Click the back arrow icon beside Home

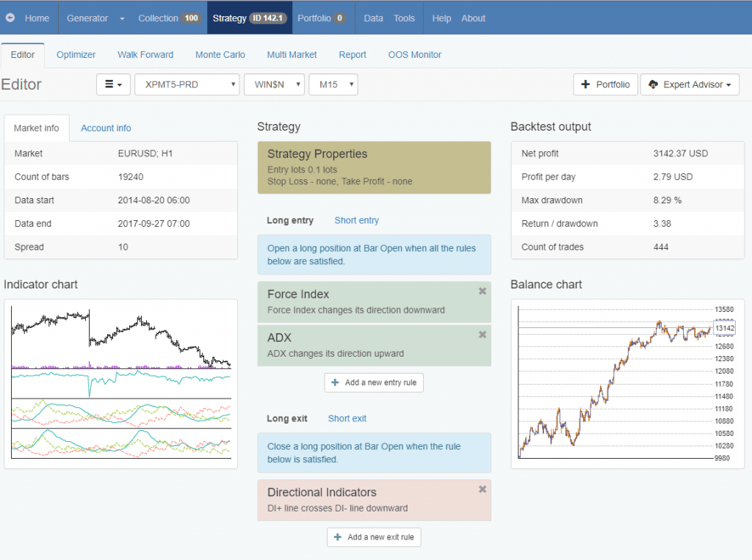click(10, 18)
